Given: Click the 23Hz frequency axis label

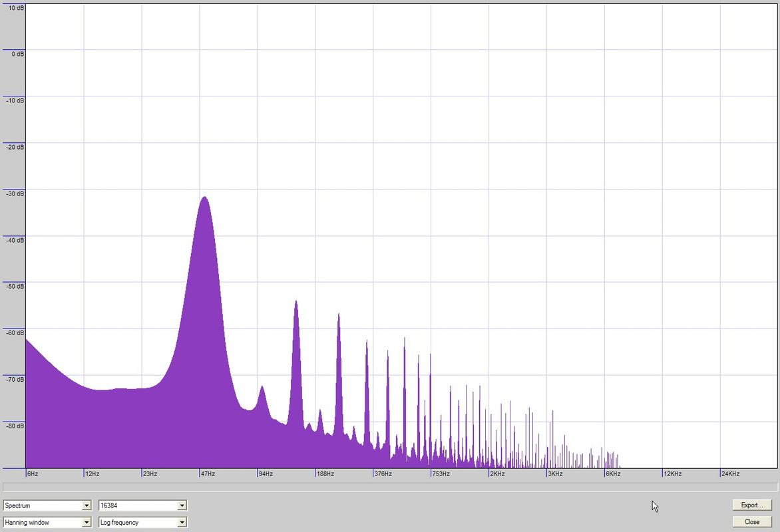Looking at the screenshot, I should (150, 474).
